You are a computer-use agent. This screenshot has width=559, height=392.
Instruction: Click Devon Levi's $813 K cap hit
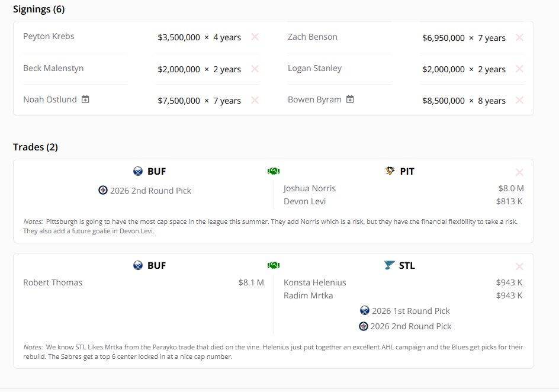(509, 201)
